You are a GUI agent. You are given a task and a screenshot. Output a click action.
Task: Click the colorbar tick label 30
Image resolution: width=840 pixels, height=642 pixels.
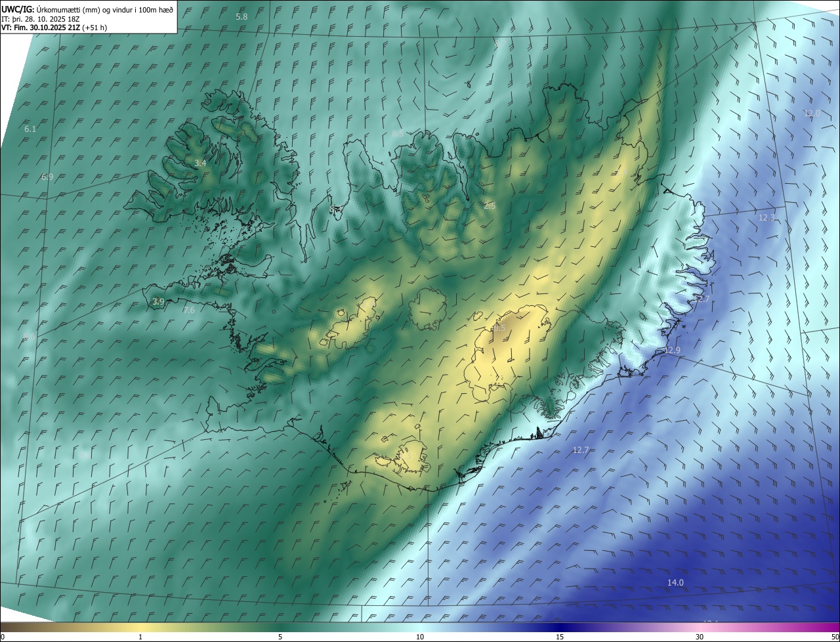click(700, 637)
